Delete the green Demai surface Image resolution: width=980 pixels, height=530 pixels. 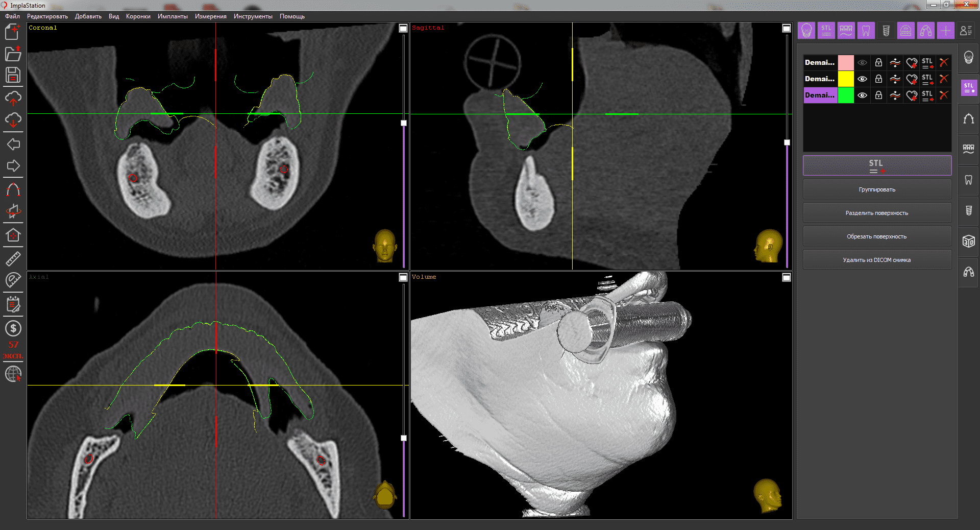tap(944, 95)
